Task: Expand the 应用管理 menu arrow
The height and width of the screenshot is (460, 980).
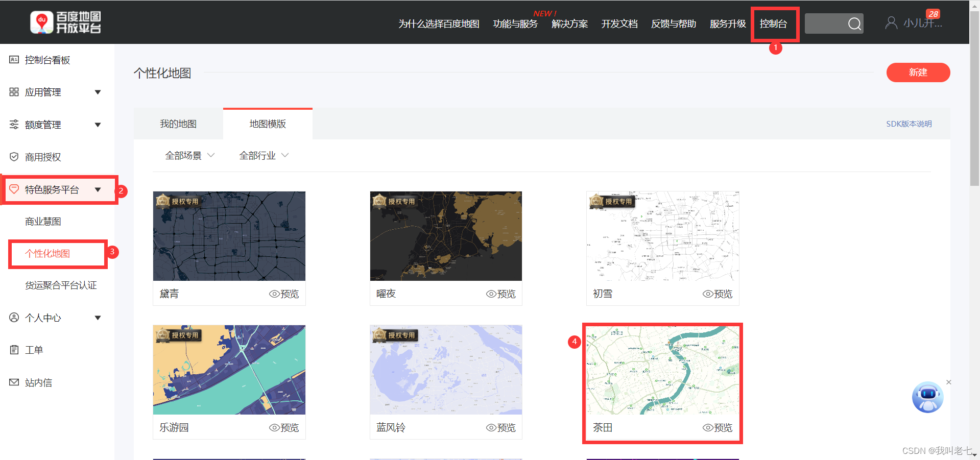Action: 98,92
